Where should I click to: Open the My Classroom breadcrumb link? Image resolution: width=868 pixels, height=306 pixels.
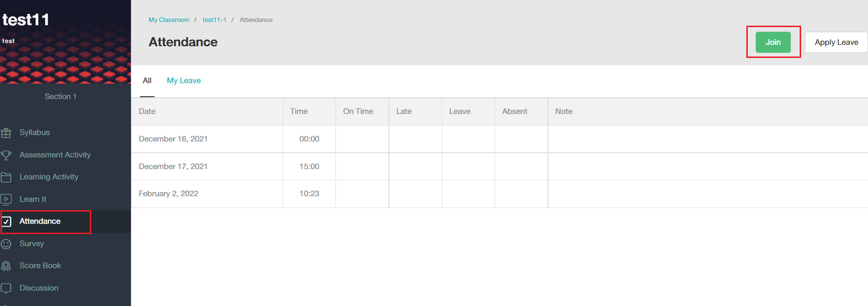point(169,20)
